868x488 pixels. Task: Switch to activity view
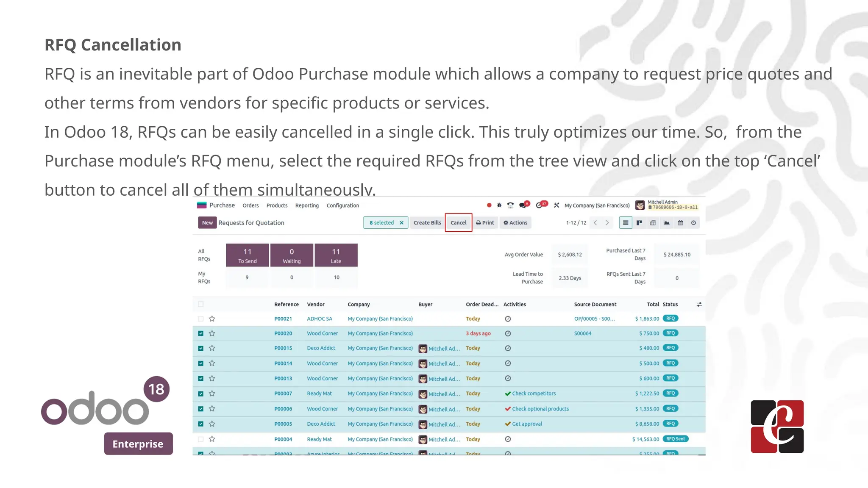[693, 223]
